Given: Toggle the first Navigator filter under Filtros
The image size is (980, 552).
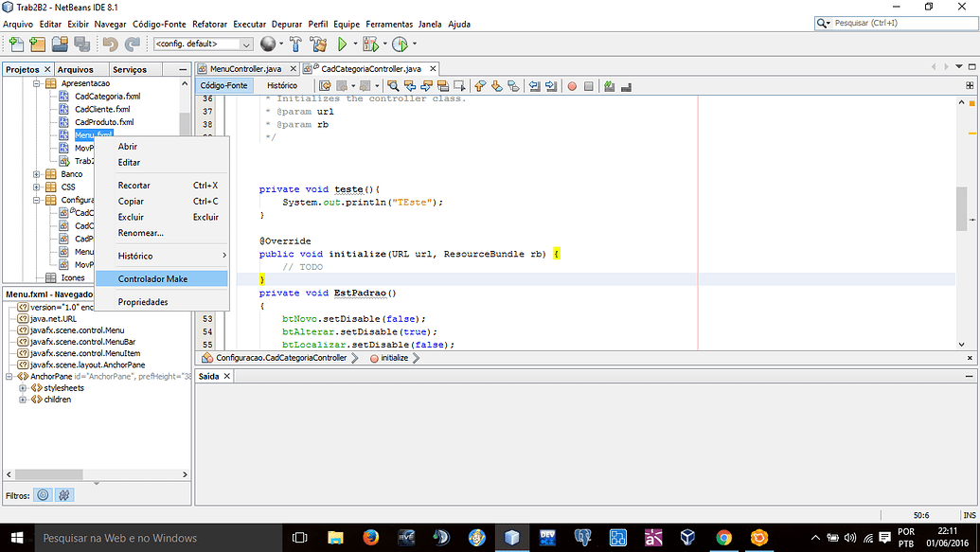Looking at the screenshot, I should tap(42, 494).
